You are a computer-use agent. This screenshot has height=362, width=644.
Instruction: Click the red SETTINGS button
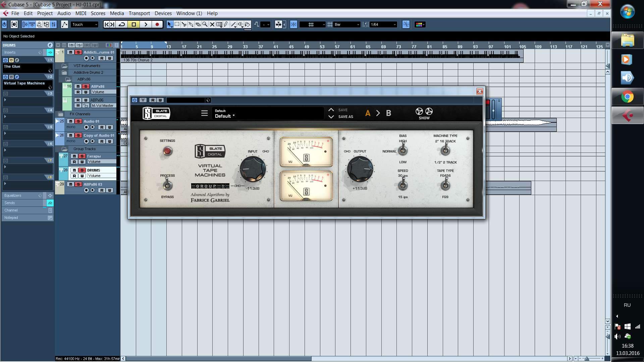167,151
